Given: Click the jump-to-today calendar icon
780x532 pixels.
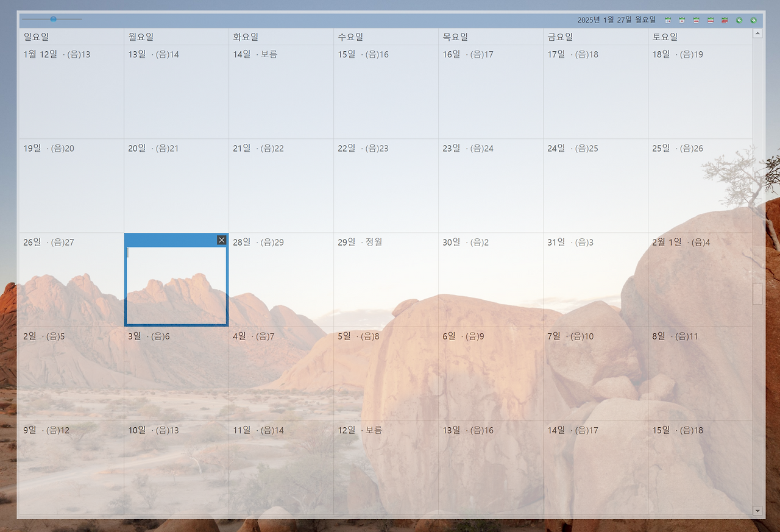Looking at the screenshot, I should [668, 20].
